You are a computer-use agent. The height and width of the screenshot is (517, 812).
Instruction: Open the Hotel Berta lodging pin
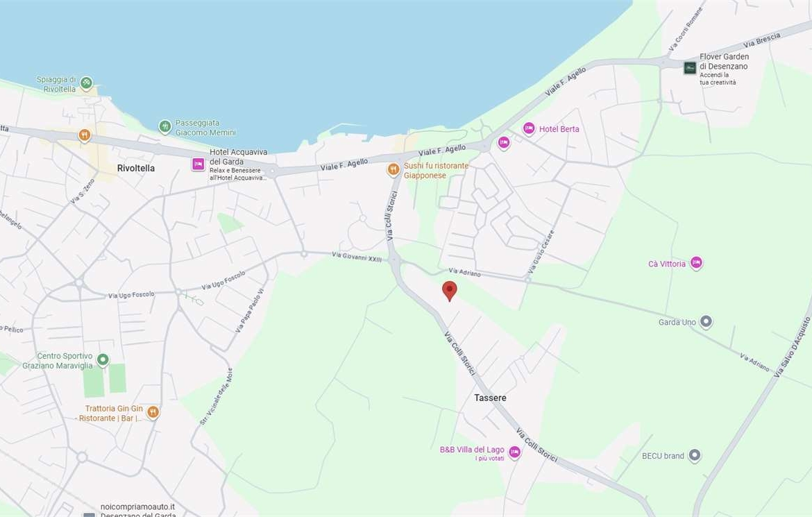click(529, 128)
